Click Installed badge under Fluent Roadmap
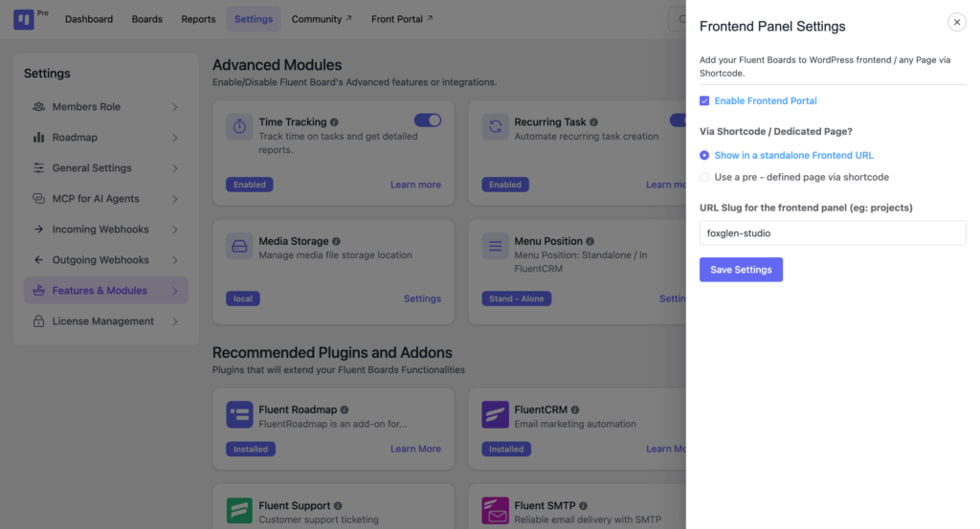Screen dimensions: 980x529 click(x=251, y=449)
